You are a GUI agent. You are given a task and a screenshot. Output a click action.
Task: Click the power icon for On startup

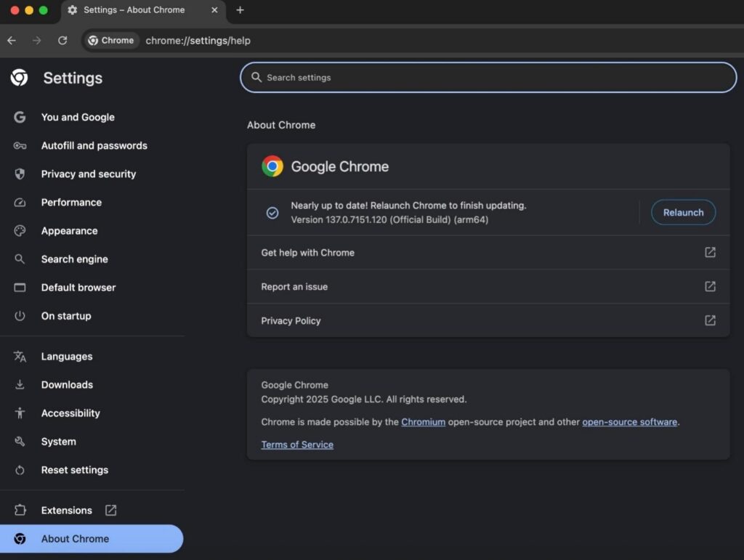[20, 316]
